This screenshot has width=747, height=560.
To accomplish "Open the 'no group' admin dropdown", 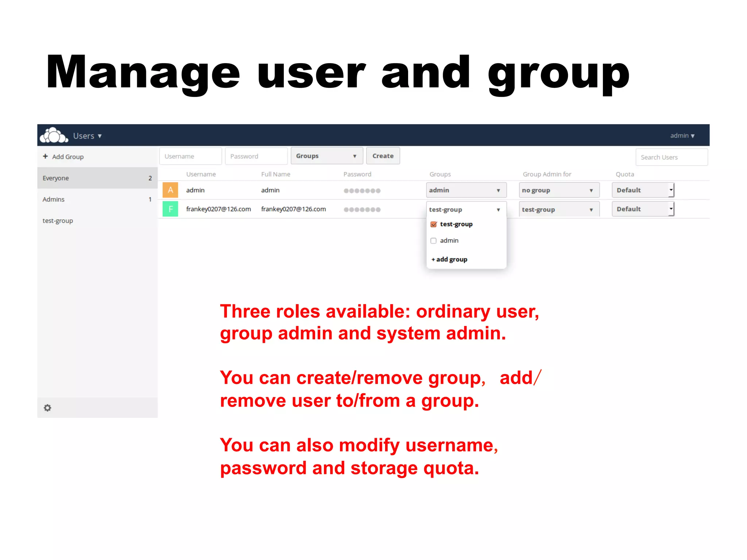I will [558, 190].
